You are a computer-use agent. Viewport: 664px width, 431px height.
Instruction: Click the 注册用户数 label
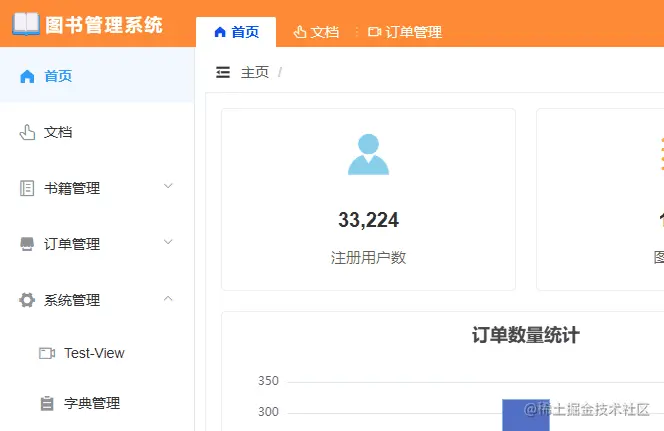coord(368,257)
